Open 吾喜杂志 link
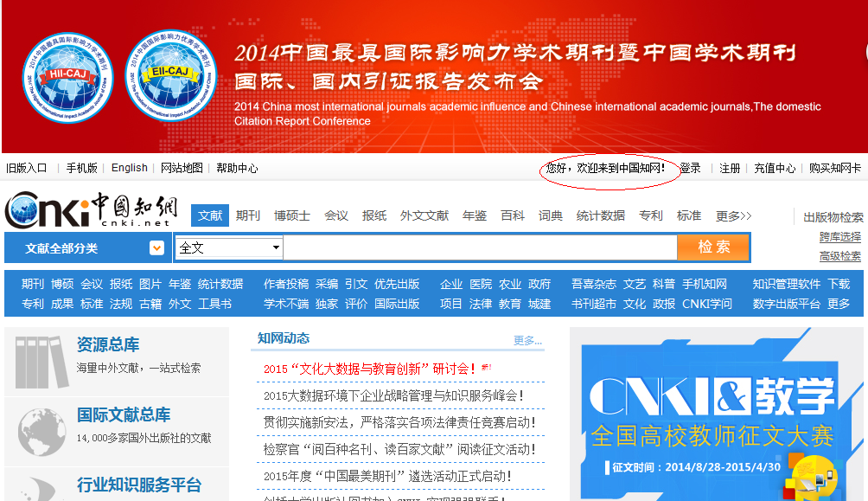Viewport: 868px width, 501px height. click(594, 285)
